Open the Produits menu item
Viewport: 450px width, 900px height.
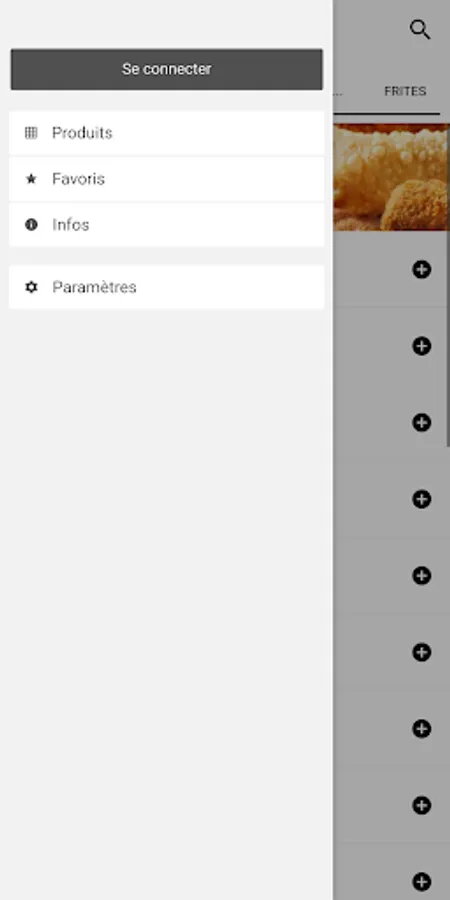point(166,133)
